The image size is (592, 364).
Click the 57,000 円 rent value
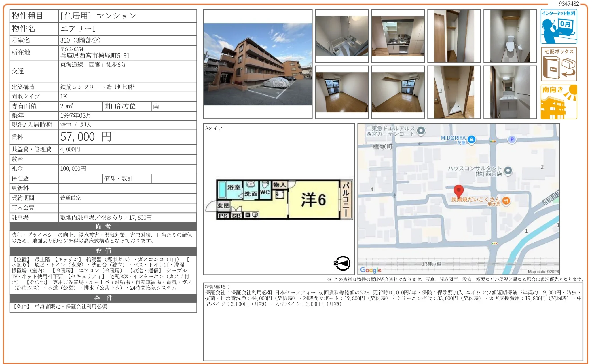[86, 137]
